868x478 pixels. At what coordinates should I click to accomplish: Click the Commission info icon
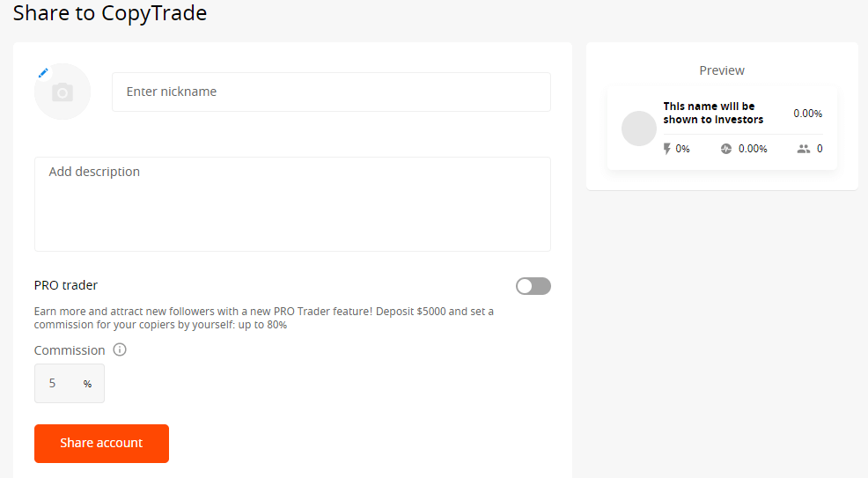pyautogui.click(x=120, y=349)
